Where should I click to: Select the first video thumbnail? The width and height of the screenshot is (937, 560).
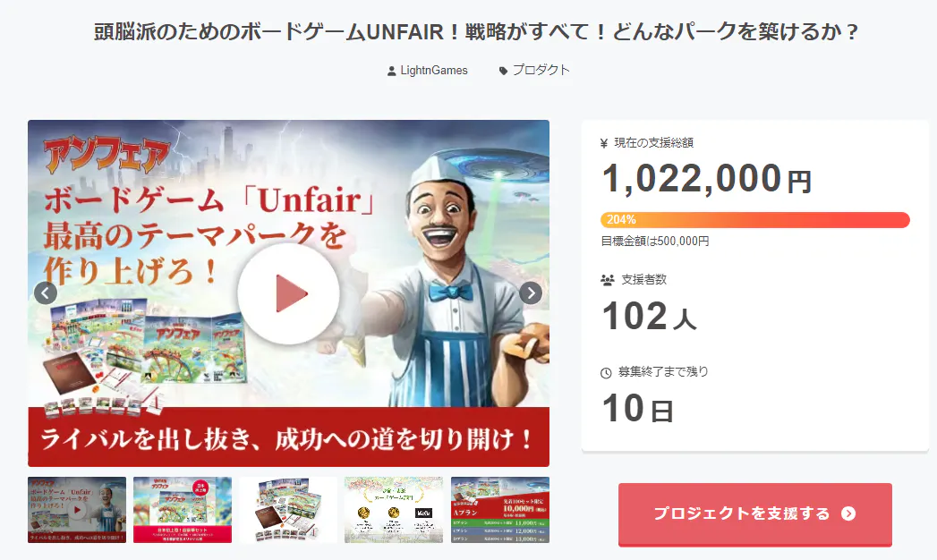tap(77, 510)
